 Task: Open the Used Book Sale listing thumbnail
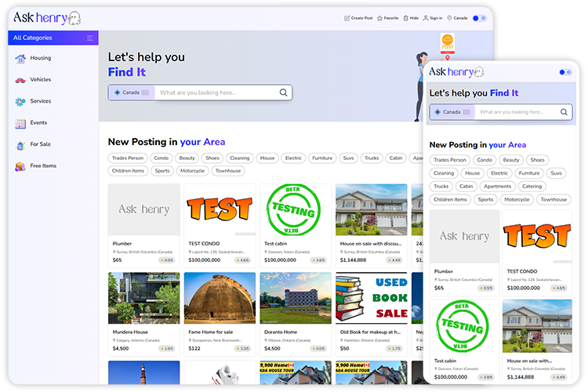pyautogui.click(x=371, y=297)
